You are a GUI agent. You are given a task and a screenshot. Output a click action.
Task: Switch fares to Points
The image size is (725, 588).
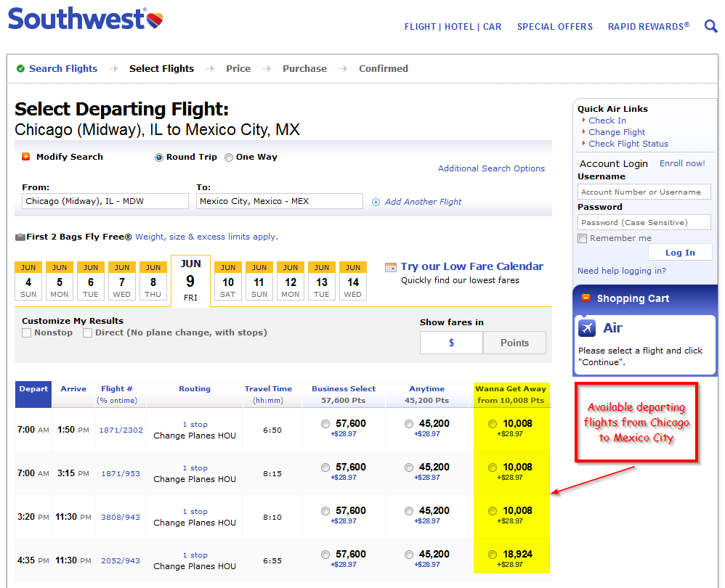point(514,343)
